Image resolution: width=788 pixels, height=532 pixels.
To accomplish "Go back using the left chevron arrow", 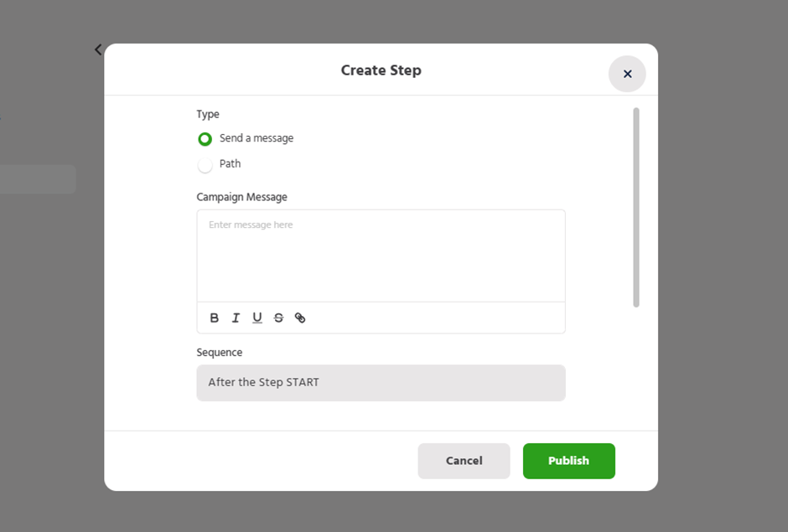I will pyautogui.click(x=98, y=49).
